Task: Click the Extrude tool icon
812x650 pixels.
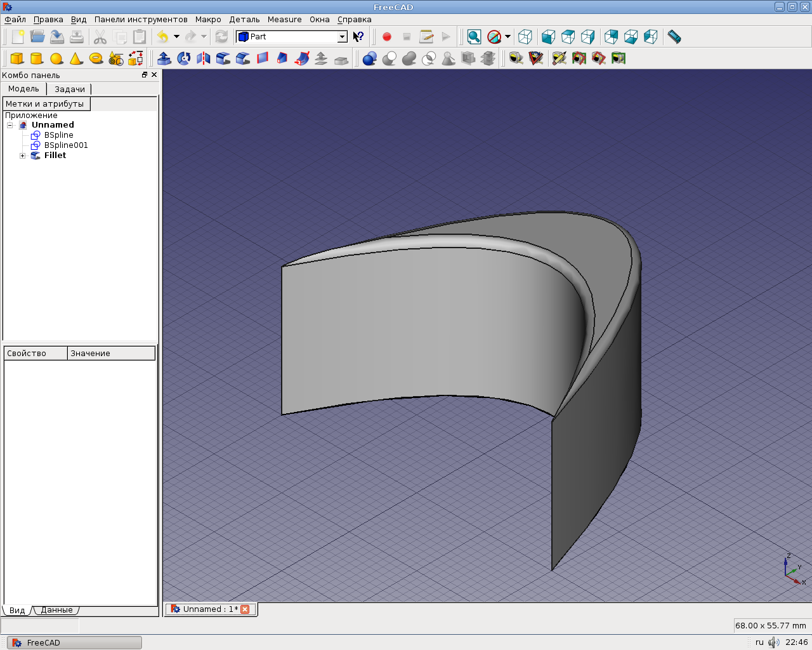Action: [x=164, y=58]
